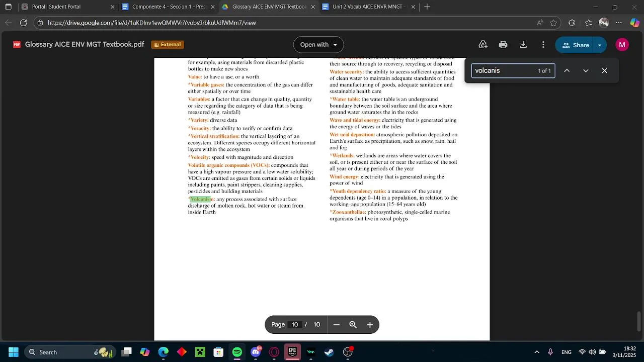The height and width of the screenshot is (362, 644).
Task: Open browser profile picture
Action: pyautogui.click(x=604, y=23)
